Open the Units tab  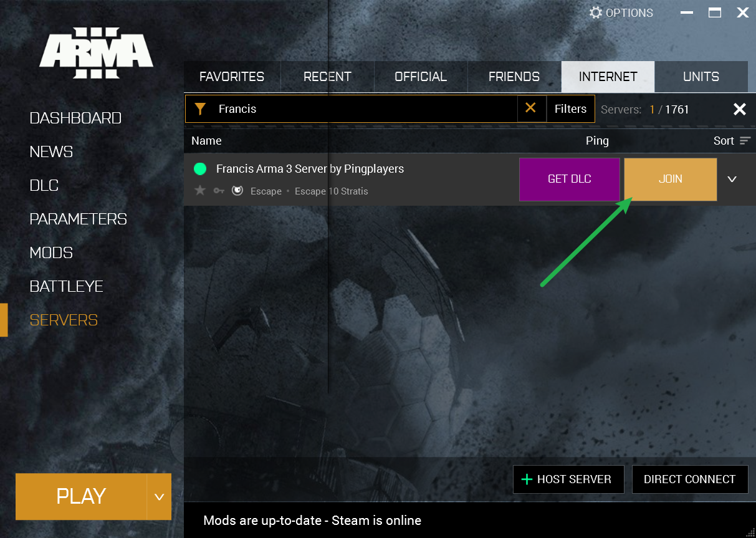pyautogui.click(x=701, y=77)
